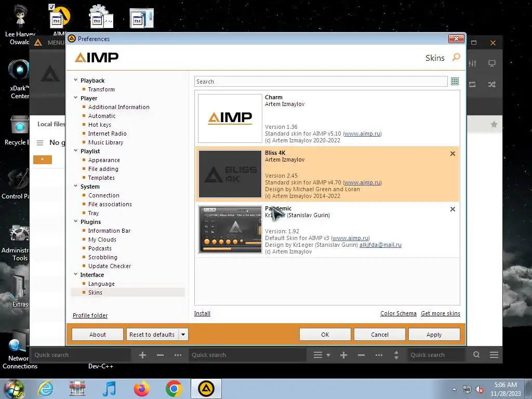Open Music Library settings page
The width and height of the screenshot is (532, 399).
point(105,142)
